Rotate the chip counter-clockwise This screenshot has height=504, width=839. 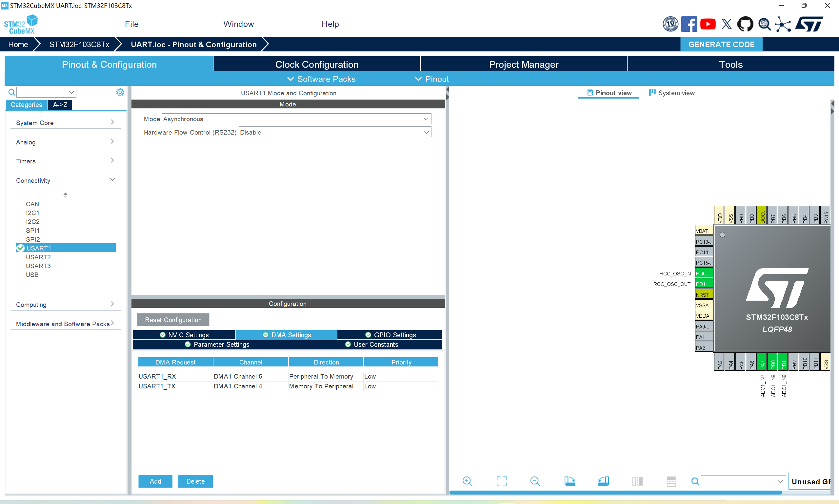[x=603, y=481]
